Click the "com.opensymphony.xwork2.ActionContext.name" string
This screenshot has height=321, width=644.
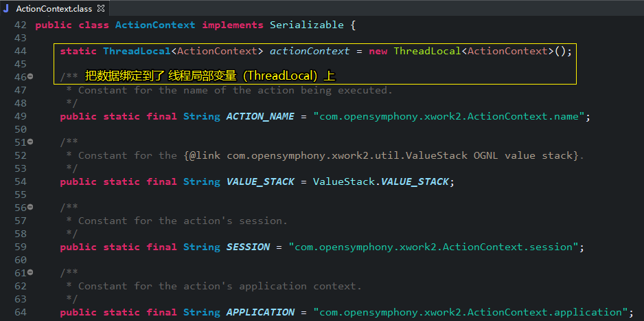[448, 116]
